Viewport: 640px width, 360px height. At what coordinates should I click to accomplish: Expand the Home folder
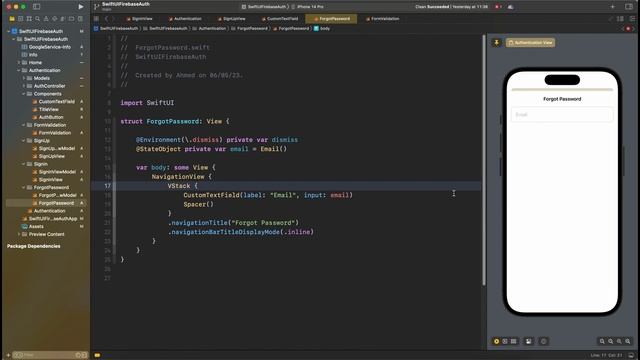[19, 62]
